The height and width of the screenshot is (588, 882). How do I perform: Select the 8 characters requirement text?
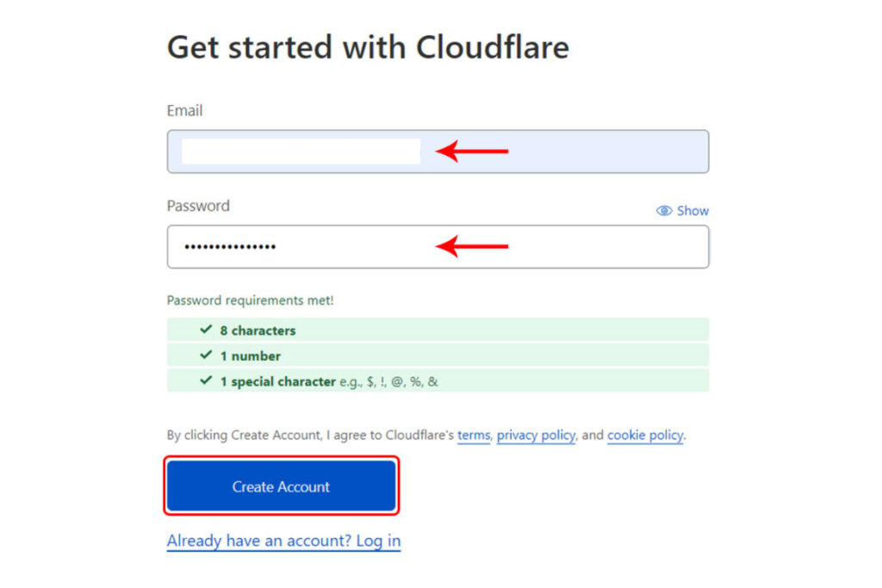coord(258,331)
